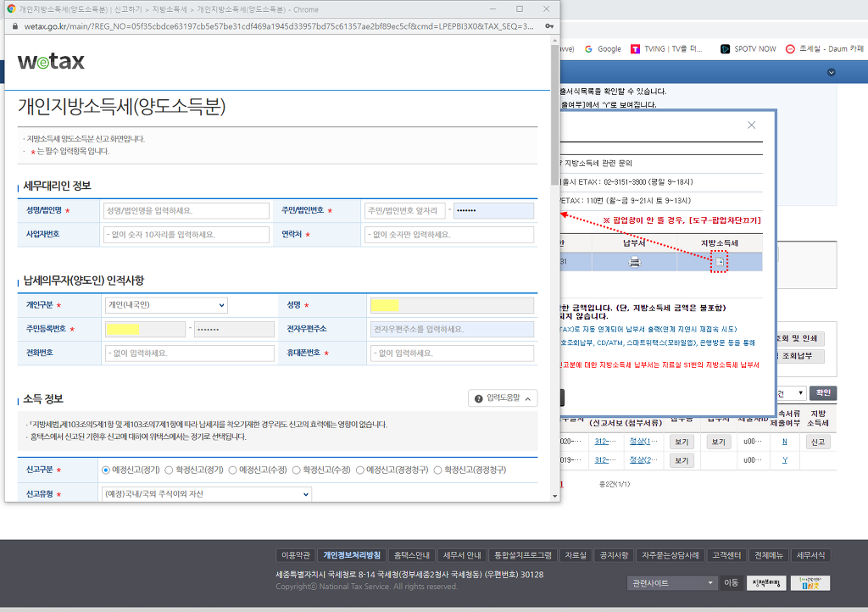This screenshot has height=612, width=868.
Task: Click the 신고 button under 지방소득세
Action: pos(818,442)
